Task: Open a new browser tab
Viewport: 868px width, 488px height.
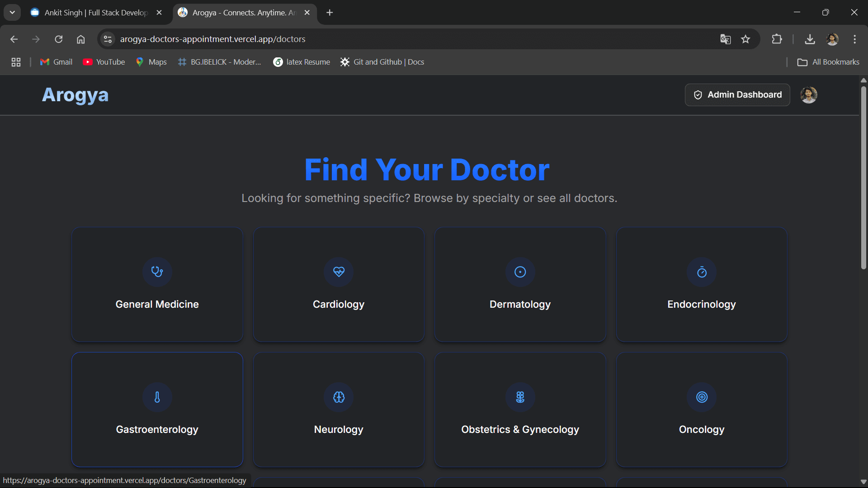Action: coord(330,13)
